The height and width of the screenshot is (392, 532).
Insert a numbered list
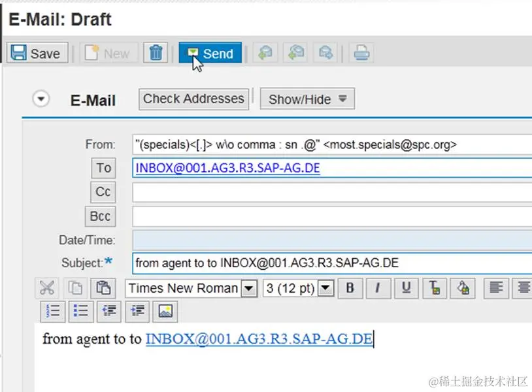(52, 311)
